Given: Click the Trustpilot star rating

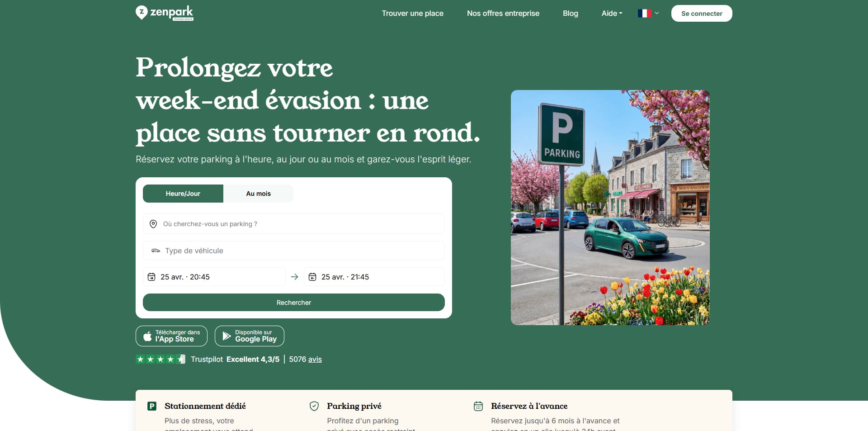Looking at the screenshot, I should tap(160, 359).
